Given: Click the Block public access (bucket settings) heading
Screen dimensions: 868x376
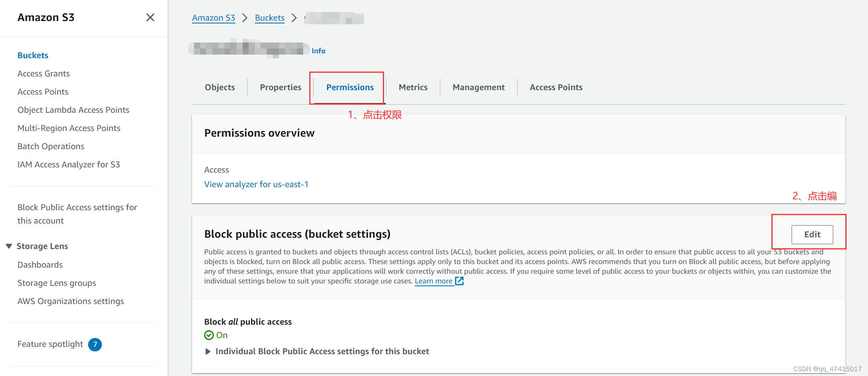Looking at the screenshot, I should (297, 234).
